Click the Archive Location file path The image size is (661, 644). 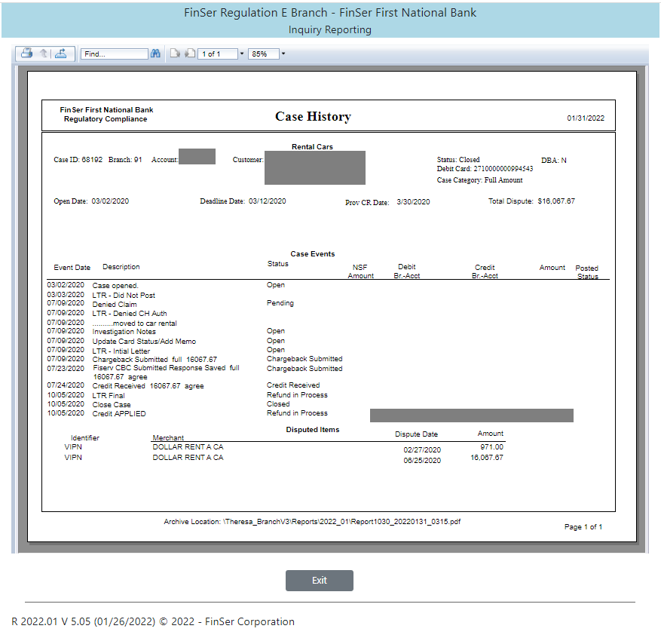[342, 522]
